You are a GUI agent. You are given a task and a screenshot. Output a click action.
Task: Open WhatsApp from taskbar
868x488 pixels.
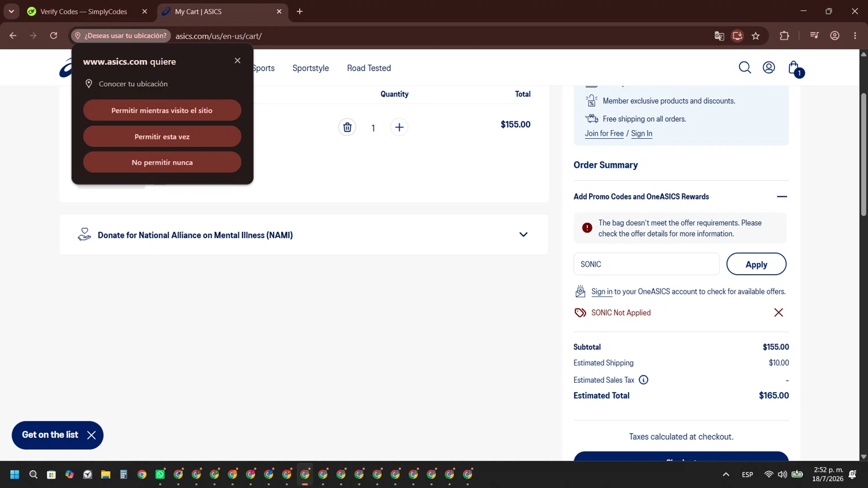(160, 475)
